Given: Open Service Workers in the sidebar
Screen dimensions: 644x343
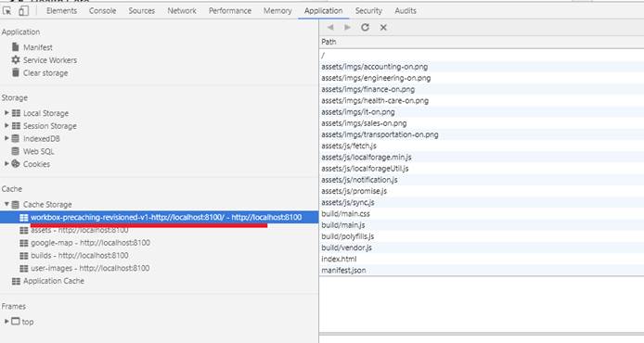Looking at the screenshot, I should tap(50, 60).
